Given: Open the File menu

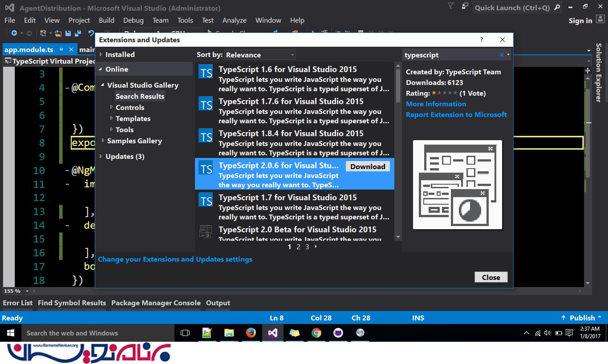Looking at the screenshot, I should point(10,20).
